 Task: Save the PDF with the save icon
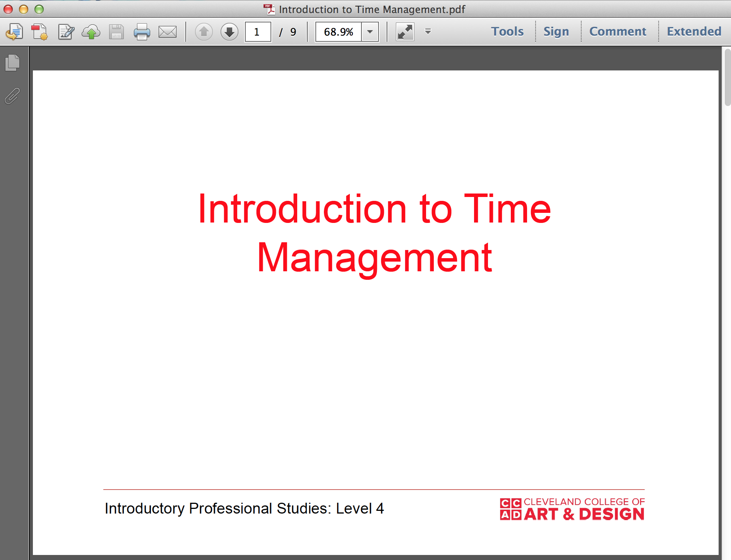click(116, 32)
